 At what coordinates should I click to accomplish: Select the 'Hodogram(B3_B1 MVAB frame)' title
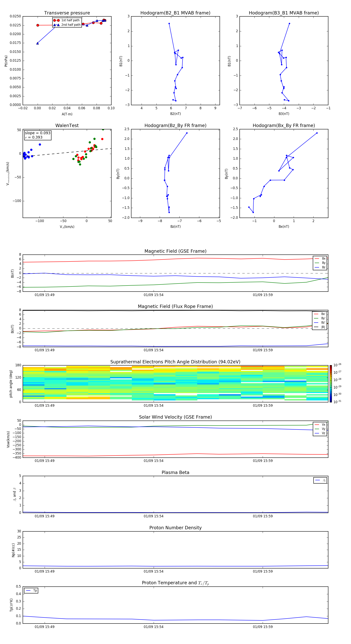pos(284,13)
